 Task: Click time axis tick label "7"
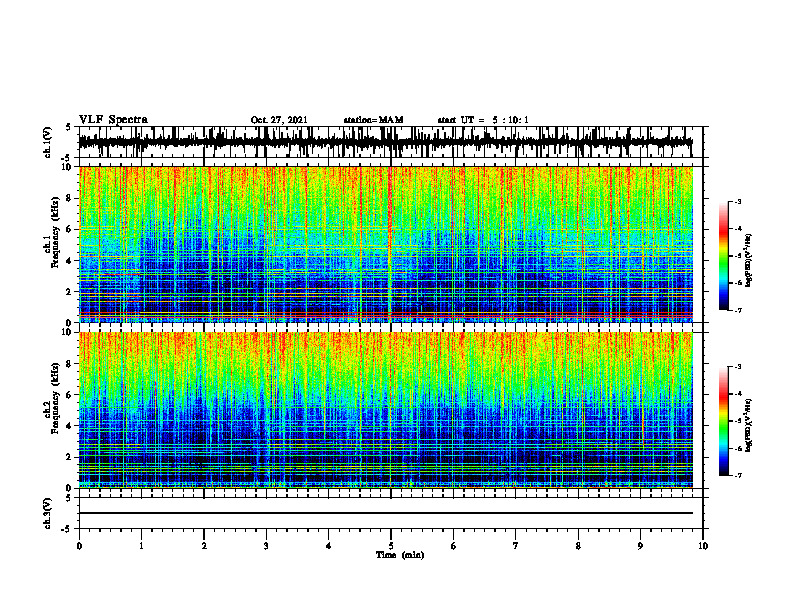(516, 546)
